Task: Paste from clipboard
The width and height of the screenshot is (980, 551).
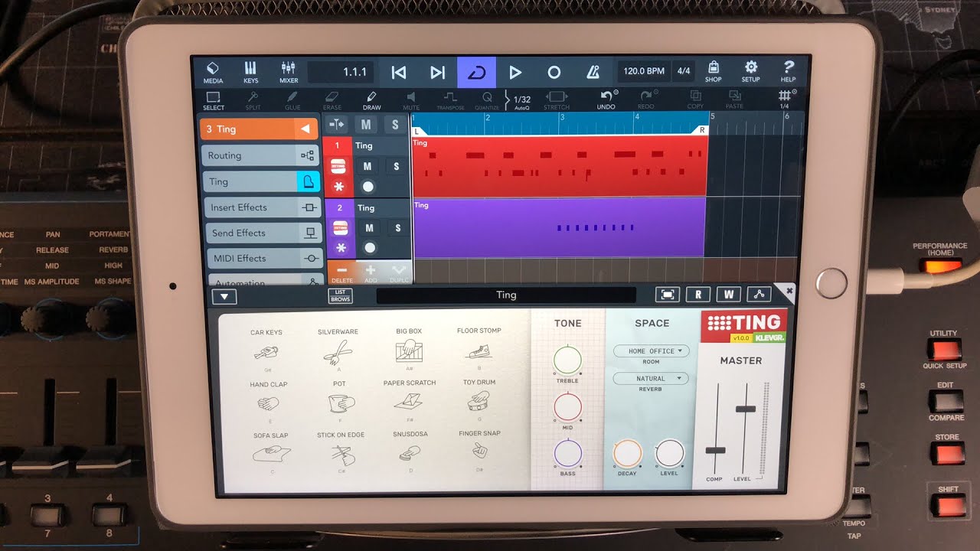Action: 734,100
